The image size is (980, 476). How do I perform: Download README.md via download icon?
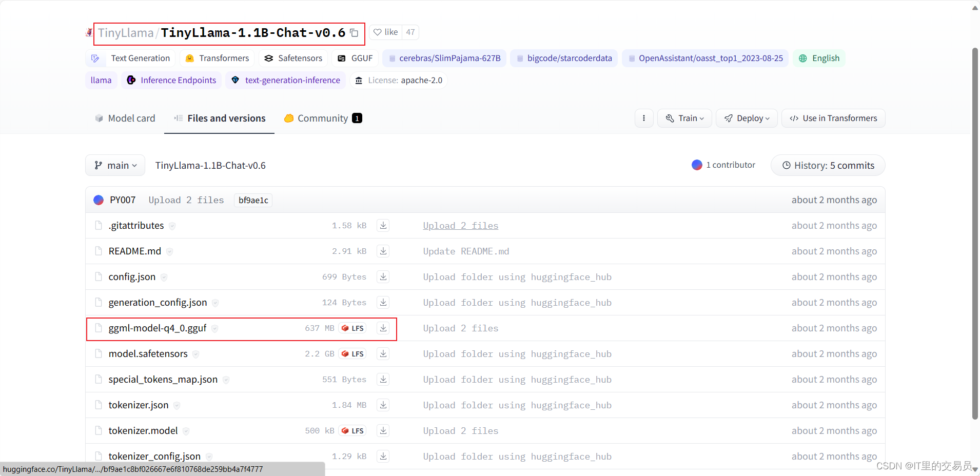[383, 251]
